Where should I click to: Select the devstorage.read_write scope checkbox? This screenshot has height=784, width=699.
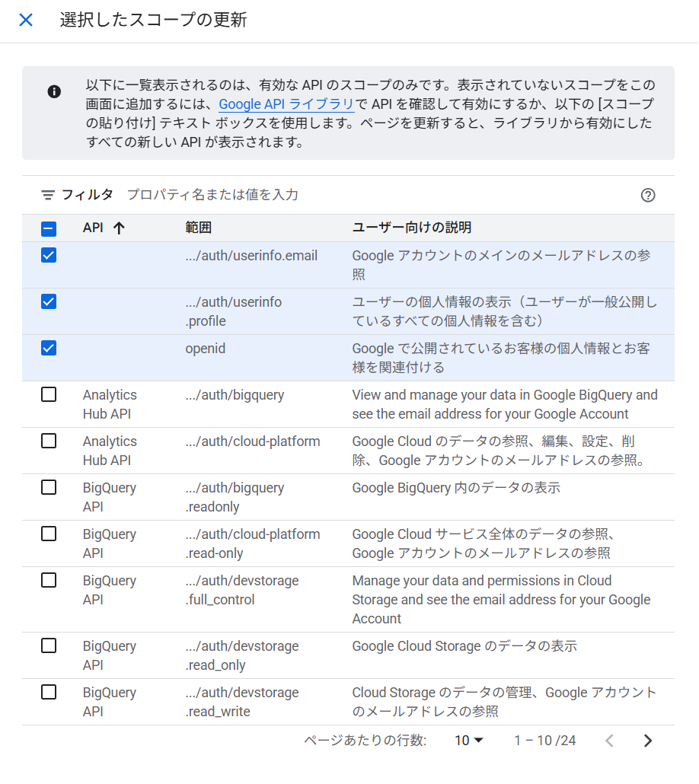[x=49, y=692]
